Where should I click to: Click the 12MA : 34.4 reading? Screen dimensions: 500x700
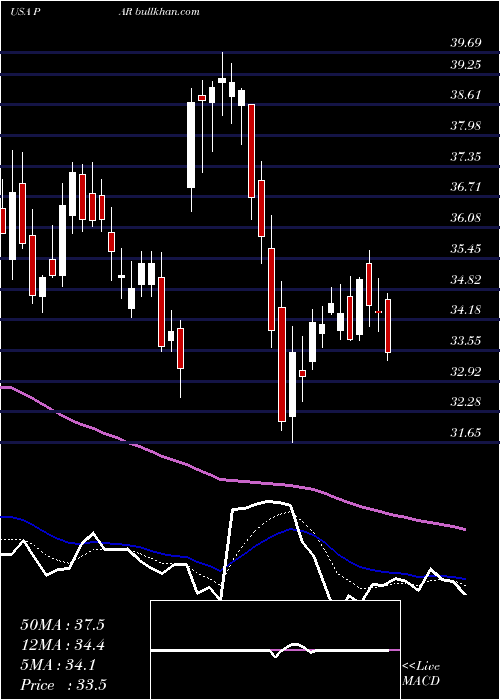pyautogui.click(x=62, y=645)
